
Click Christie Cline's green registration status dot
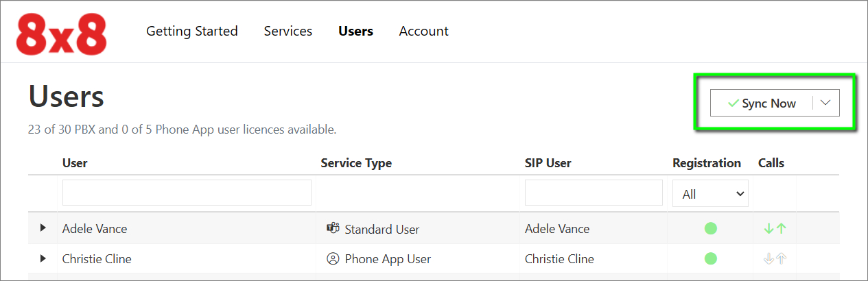pos(710,259)
